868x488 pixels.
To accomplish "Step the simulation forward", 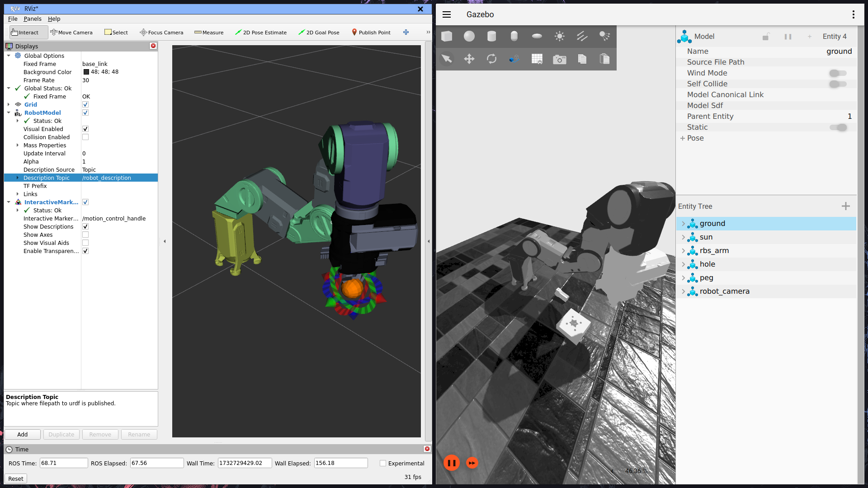I will (x=472, y=463).
